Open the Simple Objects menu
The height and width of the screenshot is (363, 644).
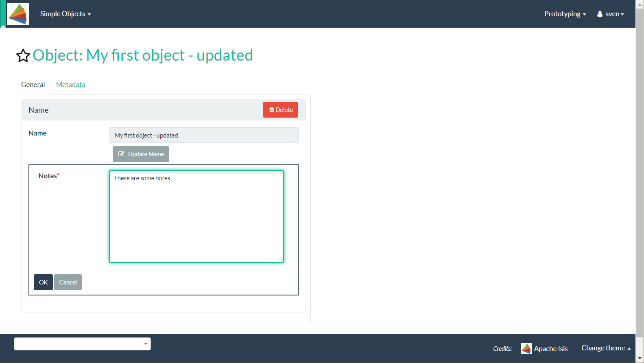click(x=65, y=14)
